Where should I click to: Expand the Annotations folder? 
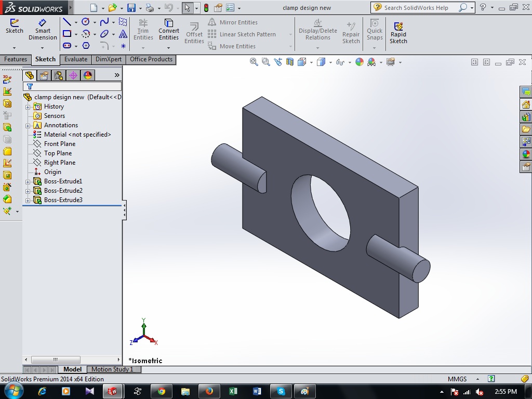(28, 126)
